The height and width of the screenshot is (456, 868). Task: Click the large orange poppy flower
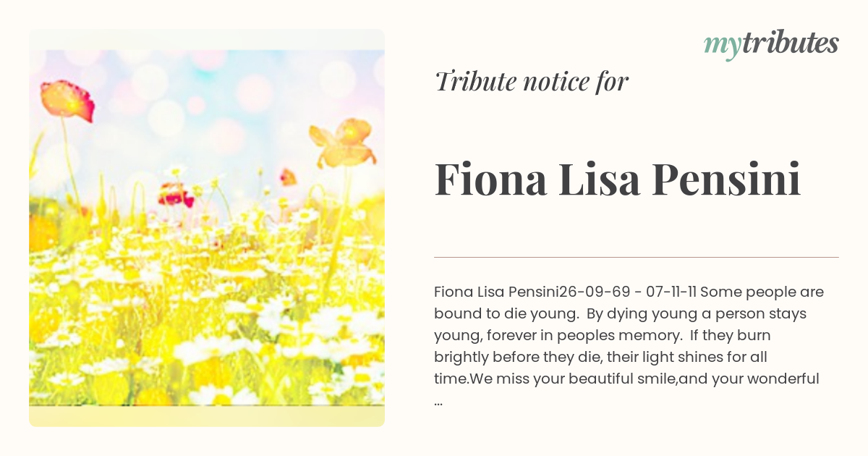[344, 143]
